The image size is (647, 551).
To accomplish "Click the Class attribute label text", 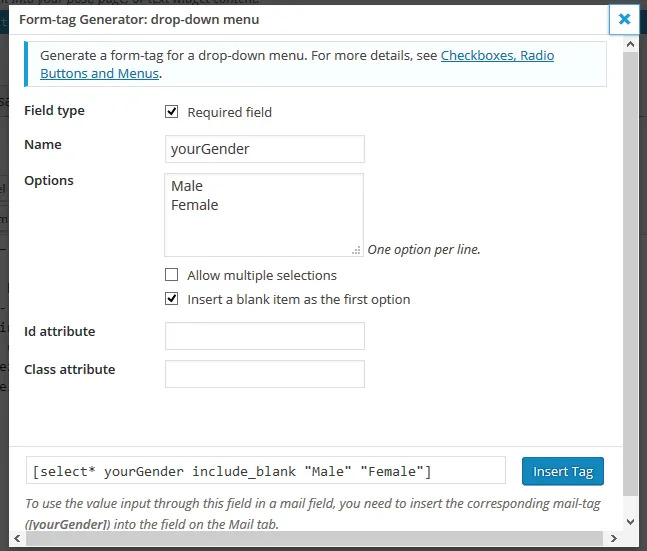I will tap(69, 369).
